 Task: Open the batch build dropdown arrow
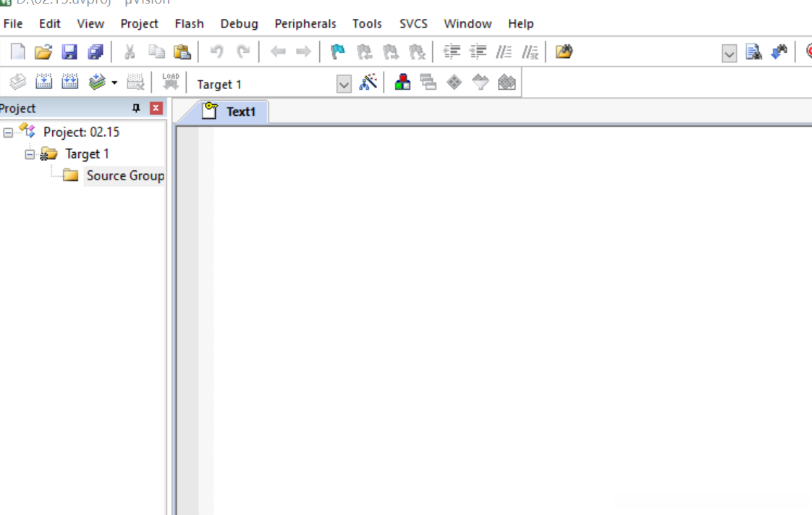tap(114, 83)
